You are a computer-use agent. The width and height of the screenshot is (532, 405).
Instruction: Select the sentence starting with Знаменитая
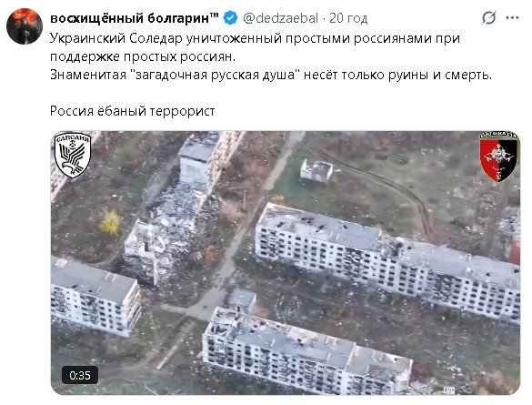coord(271,75)
